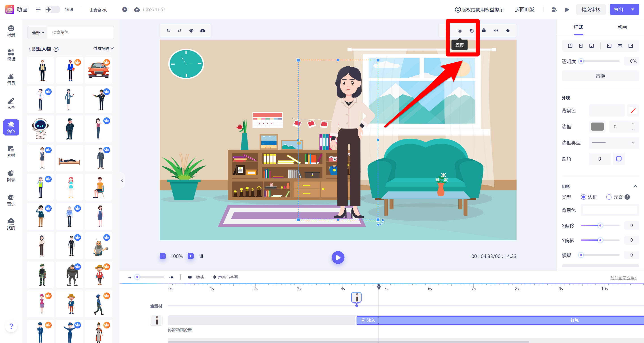Switch to the 动画 animation tab
This screenshot has height=343, width=644.
pos(622,27)
